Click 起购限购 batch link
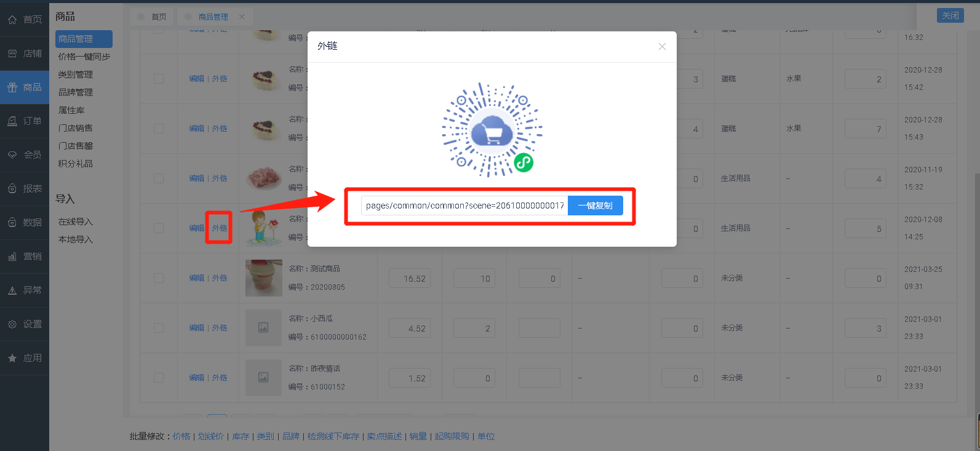 point(452,436)
